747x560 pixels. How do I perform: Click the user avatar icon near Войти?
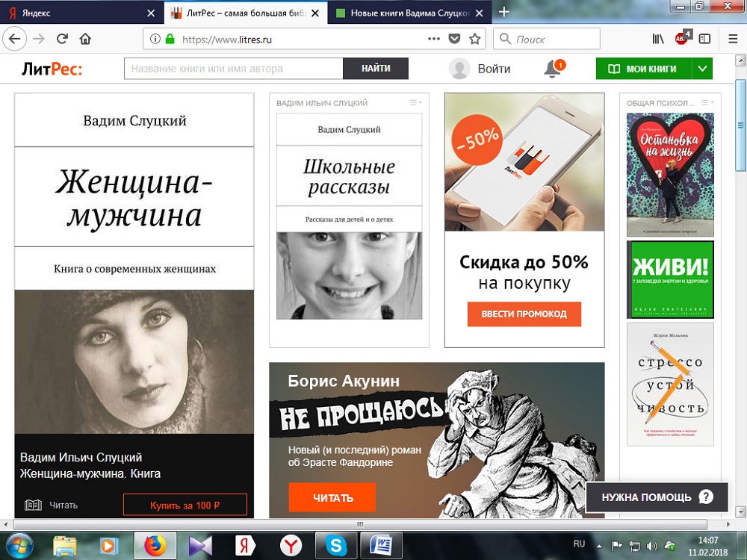coord(459,69)
